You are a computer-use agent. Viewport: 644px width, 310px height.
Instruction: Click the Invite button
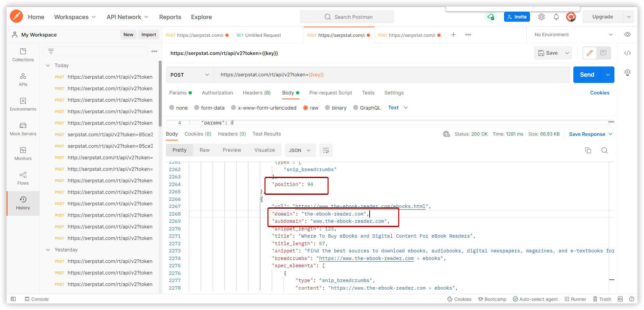click(x=517, y=17)
